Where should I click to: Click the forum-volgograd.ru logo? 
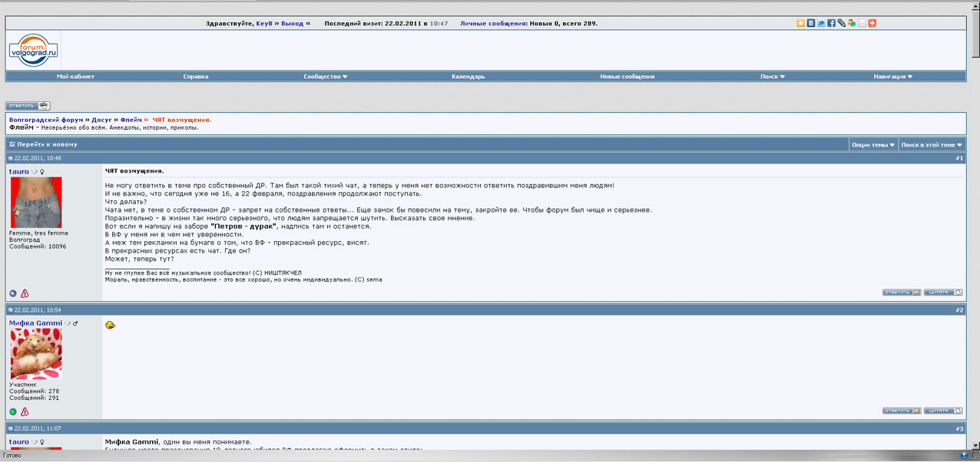coord(34,50)
